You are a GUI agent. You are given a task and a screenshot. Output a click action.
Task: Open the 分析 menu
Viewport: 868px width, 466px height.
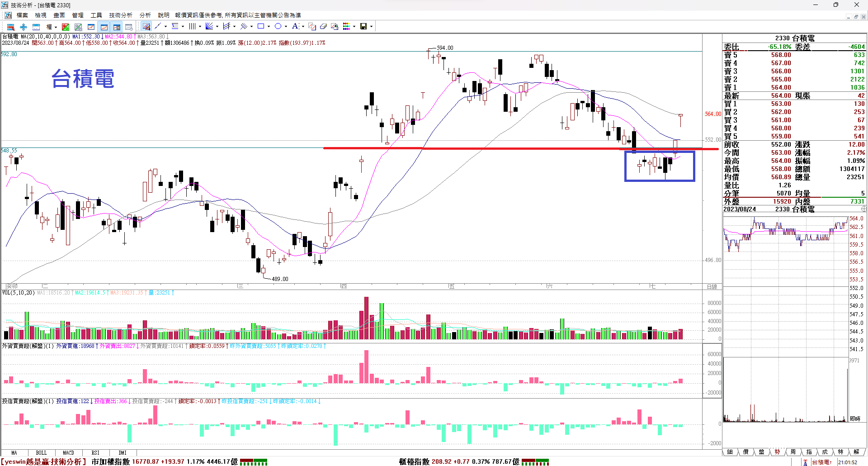[145, 15]
